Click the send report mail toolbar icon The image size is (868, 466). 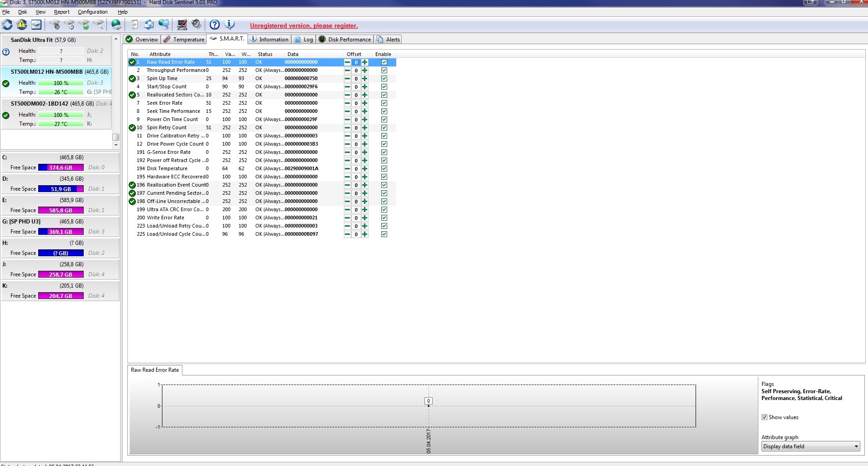coord(149,25)
